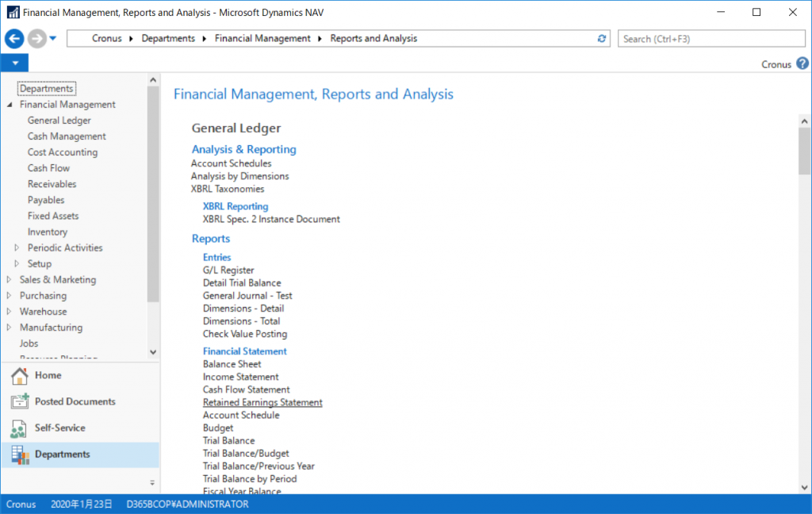Click the refresh icon in address bar
The image size is (812, 514).
[x=602, y=38]
